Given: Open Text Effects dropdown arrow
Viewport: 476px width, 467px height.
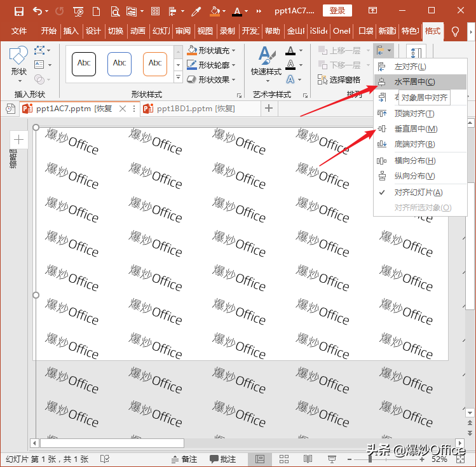Looking at the screenshot, I should click(x=299, y=79).
